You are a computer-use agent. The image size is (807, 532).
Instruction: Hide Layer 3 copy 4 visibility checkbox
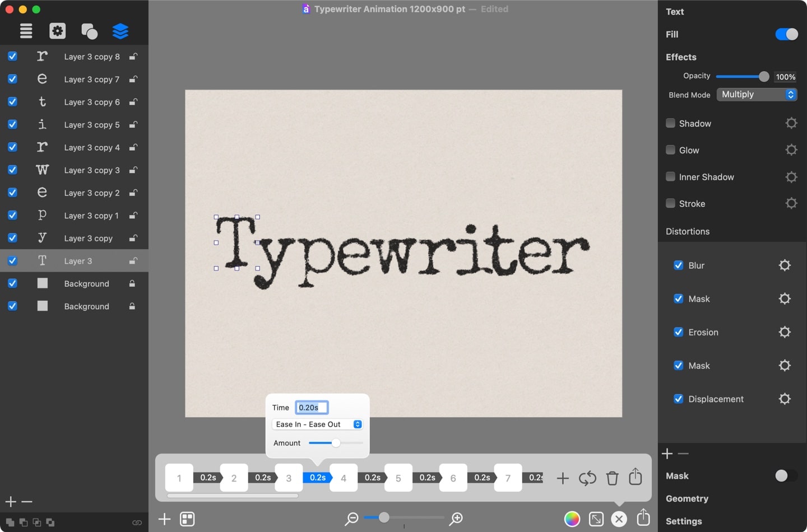[12, 147]
